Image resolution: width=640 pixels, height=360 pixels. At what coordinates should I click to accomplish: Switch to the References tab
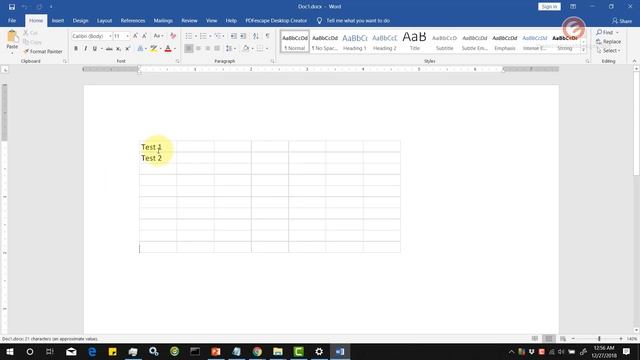pyautogui.click(x=133, y=20)
